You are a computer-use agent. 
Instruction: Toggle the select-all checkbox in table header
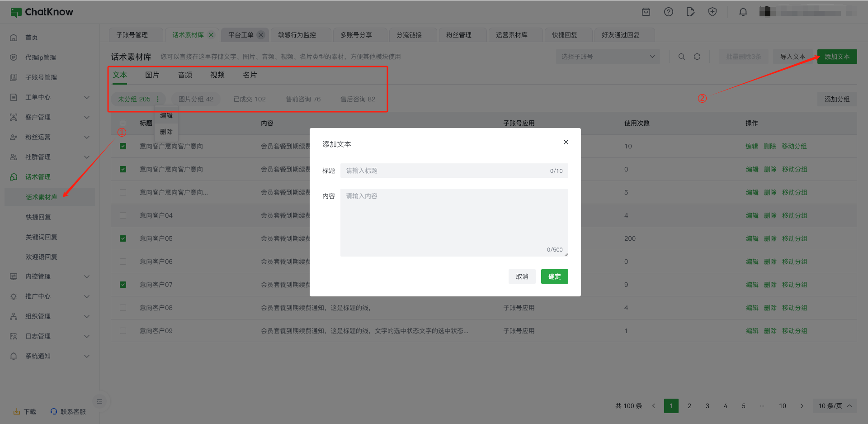[x=123, y=123]
